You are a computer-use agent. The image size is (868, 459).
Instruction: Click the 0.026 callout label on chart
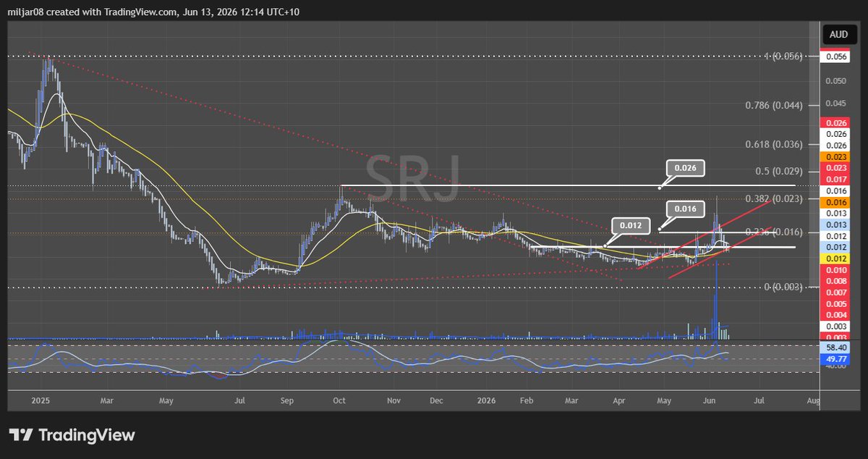coord(684,168)
